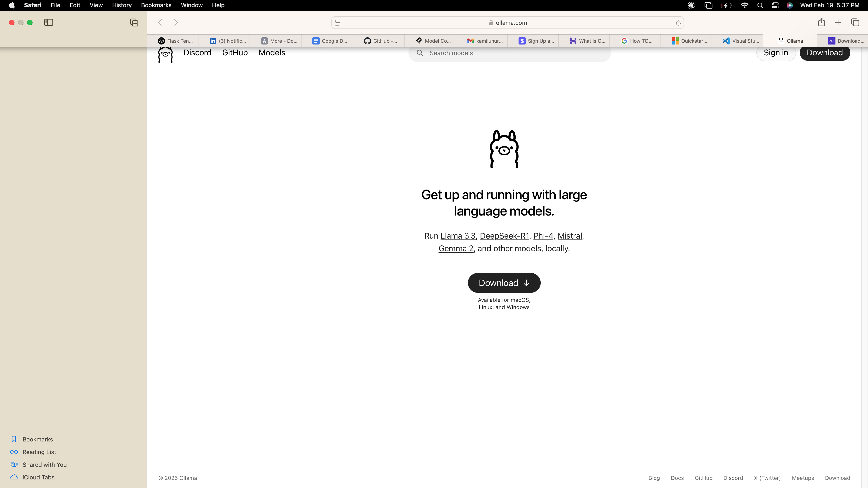This screenshot has height=488, width=868.
Task: Open screen mirroring icon in menu bar
Action: point(708,5)
